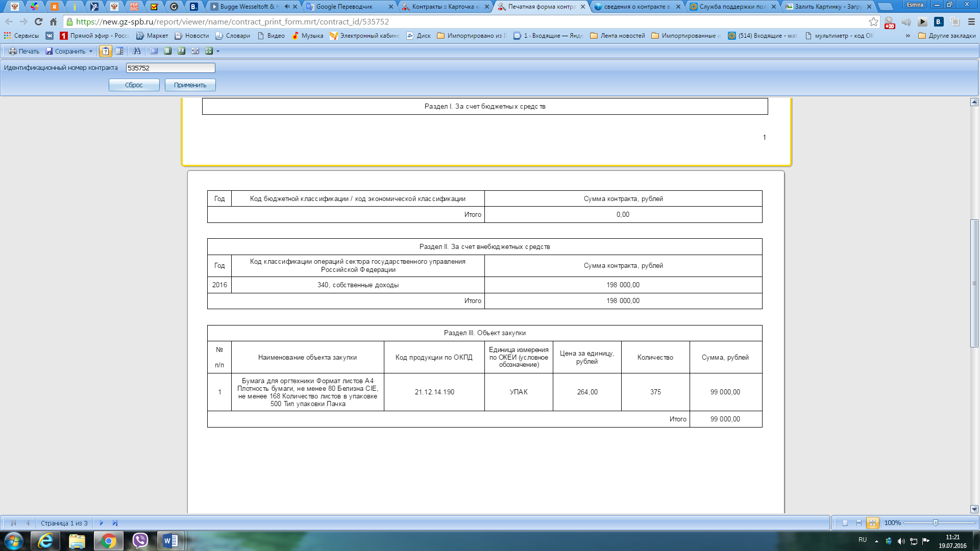Adjust the zoom slider handle

(x=935, y=523)
